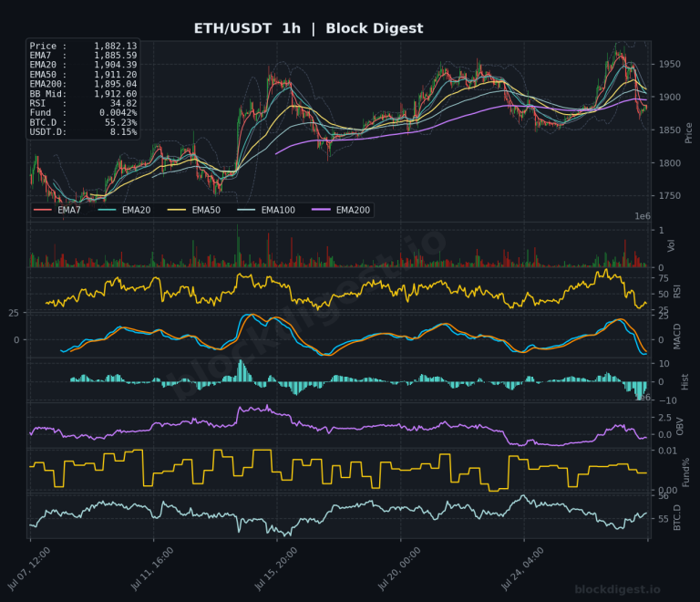
Task: Select the EMA50 1,911.20 stats row
Action: click(x=83, y=75)
